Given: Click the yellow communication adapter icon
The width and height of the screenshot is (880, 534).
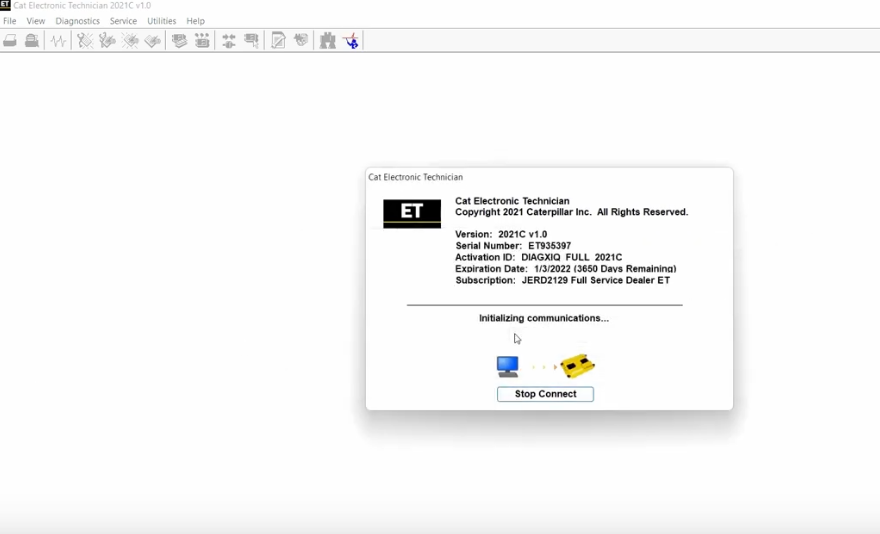Looking at the screenshot, I should 578,366.
